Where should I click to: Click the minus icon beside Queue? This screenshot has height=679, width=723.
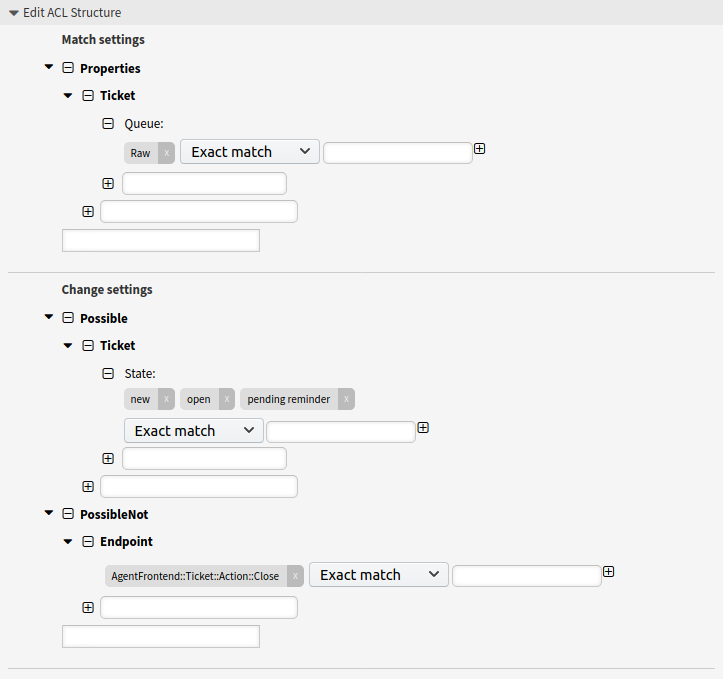point(108,124)
